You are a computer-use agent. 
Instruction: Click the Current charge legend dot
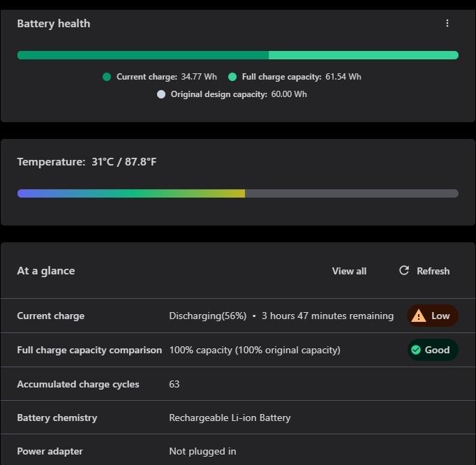107,77
